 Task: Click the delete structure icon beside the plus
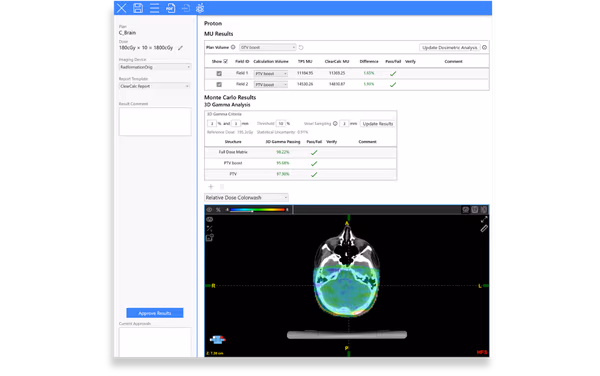pos(222,187)
